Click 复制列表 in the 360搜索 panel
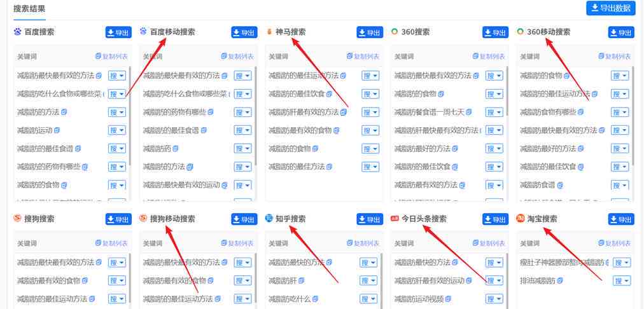The height and width of the screenshot is (309, 644). click(x=489, y=56)
